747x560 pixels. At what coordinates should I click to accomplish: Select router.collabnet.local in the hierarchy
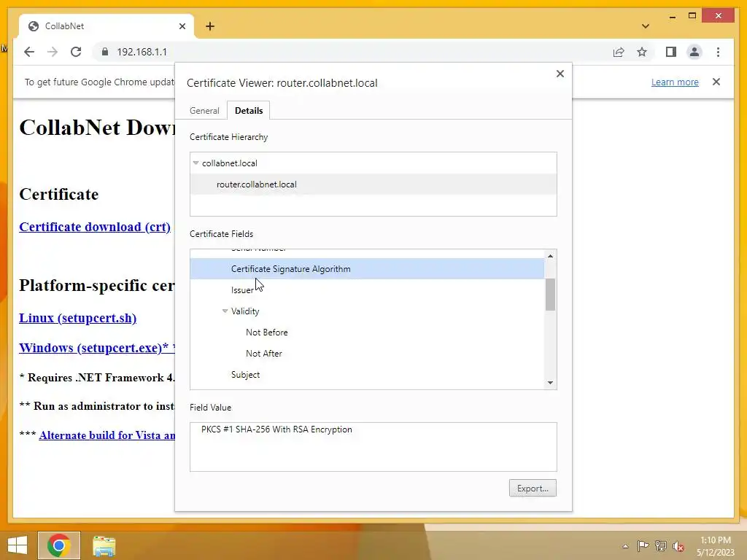pyautogui.click(x=373, y=184)
